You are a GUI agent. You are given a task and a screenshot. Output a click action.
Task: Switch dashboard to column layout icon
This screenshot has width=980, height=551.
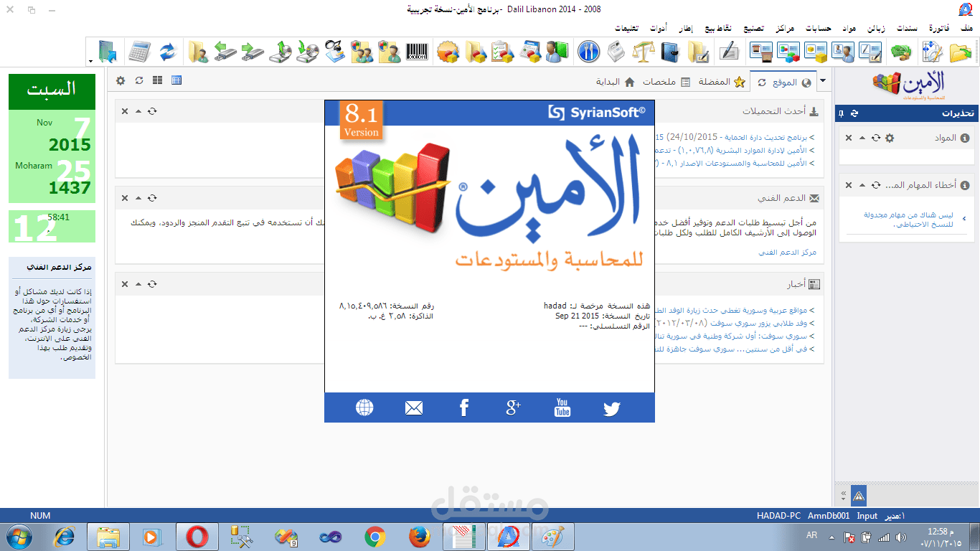[158, 80]
